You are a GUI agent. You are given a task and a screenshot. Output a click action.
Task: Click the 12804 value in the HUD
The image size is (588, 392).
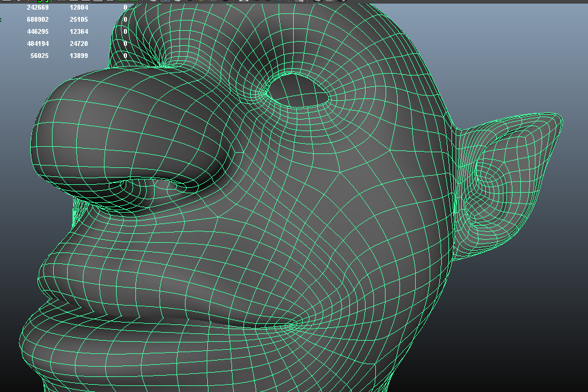tap(79, 8)
